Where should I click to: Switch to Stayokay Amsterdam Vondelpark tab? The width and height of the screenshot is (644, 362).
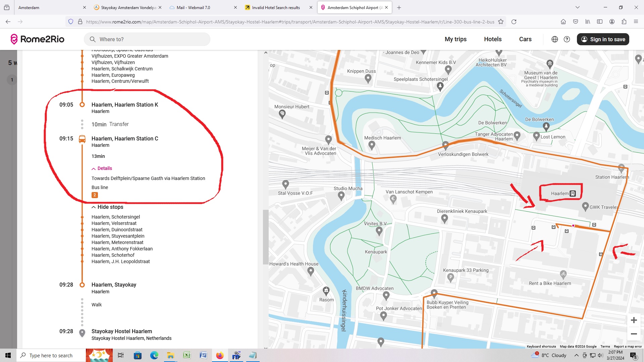127,7
